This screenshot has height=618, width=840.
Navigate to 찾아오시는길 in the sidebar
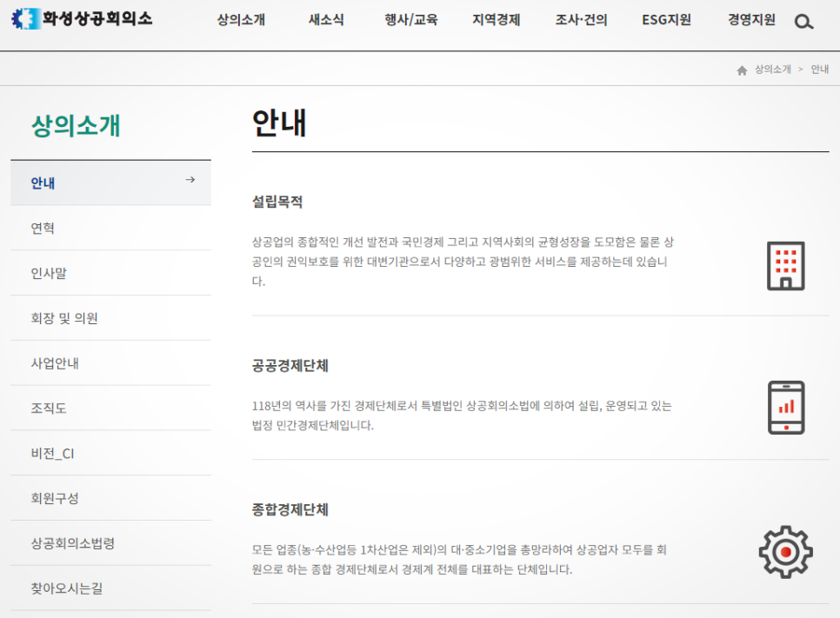67,588
